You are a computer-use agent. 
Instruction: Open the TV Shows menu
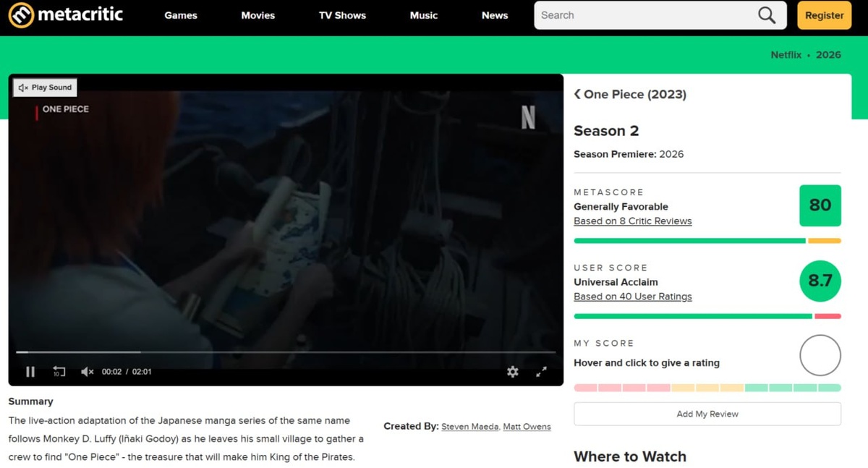[x=342, y=15]
